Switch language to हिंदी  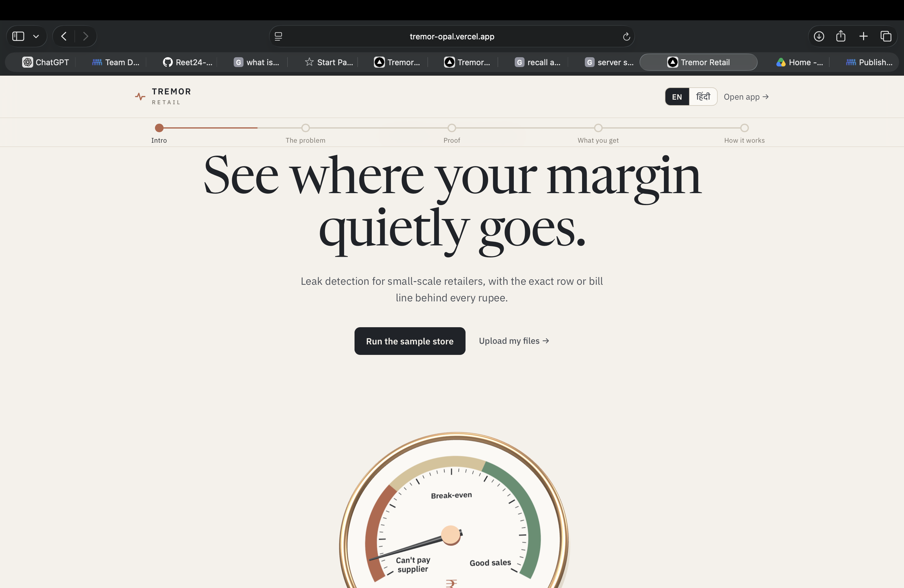click(703, 97)
